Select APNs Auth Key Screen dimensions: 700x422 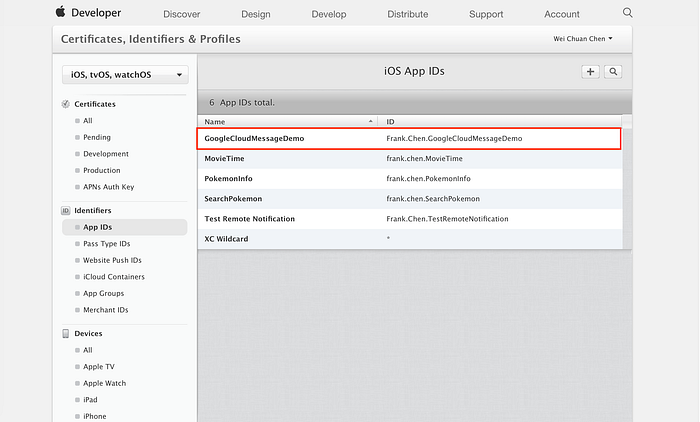108,187
